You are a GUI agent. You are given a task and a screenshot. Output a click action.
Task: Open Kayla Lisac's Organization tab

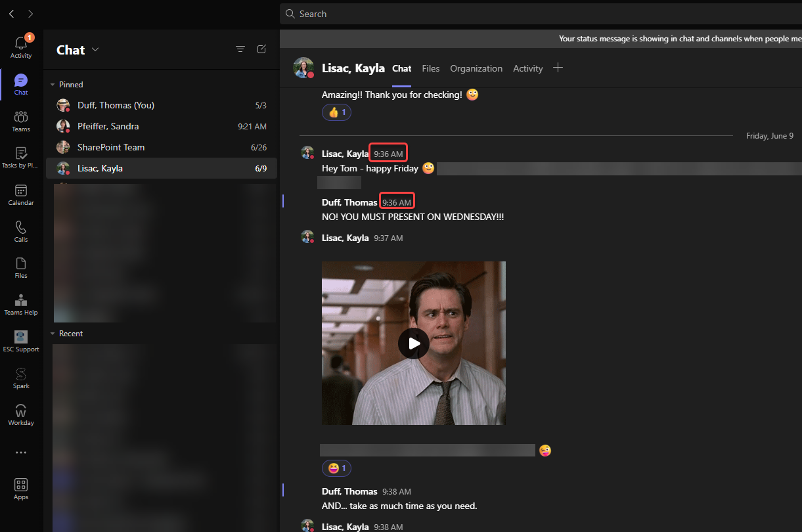click(476, 68)
